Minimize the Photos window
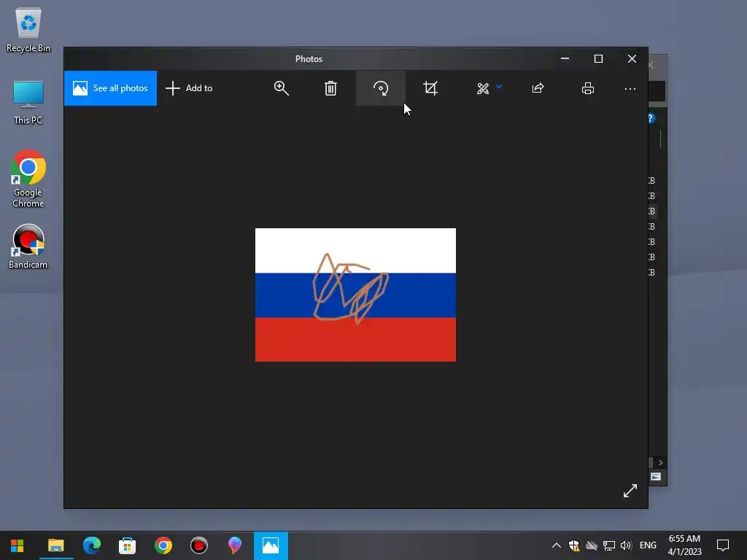Viewport: 747px width, 560px height. click(565, 58)
